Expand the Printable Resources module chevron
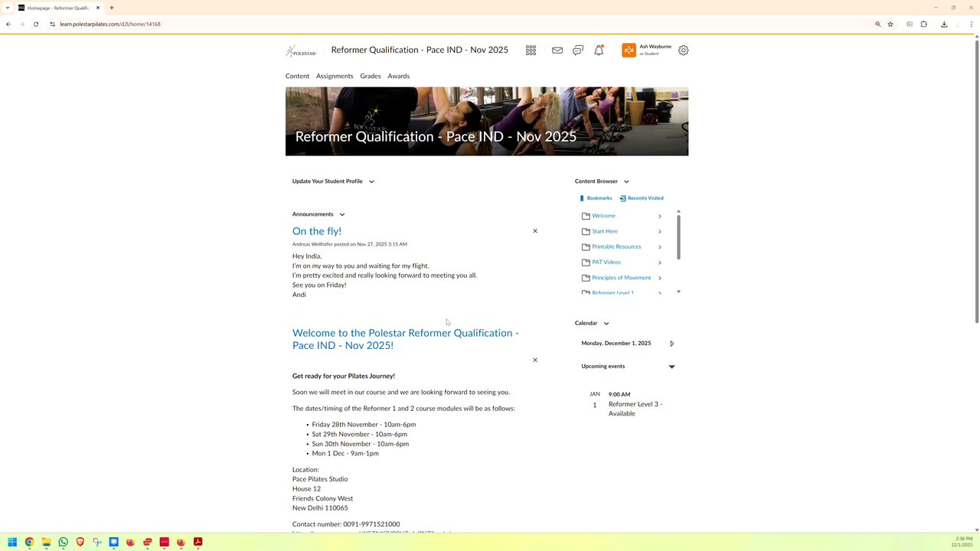 click(660, 246)
